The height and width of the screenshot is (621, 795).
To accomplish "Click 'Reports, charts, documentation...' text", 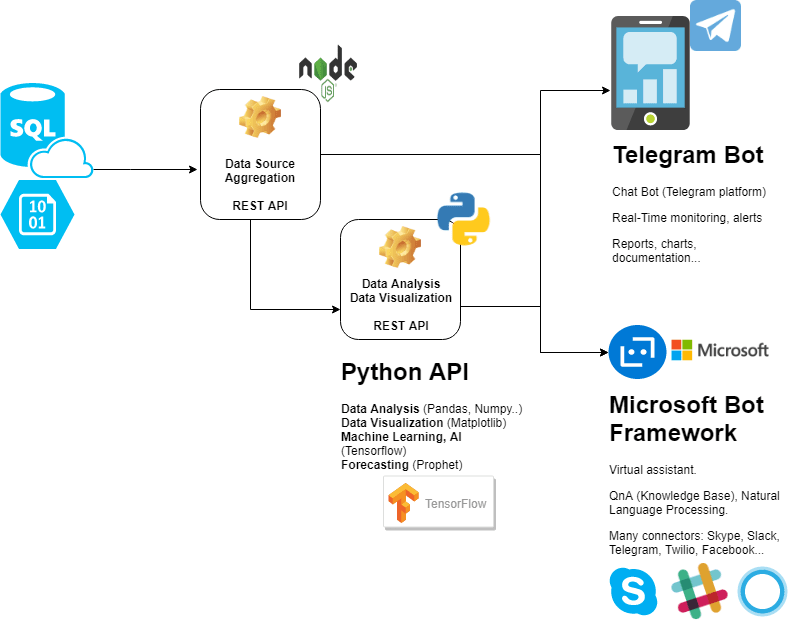I will click(656, 250).
